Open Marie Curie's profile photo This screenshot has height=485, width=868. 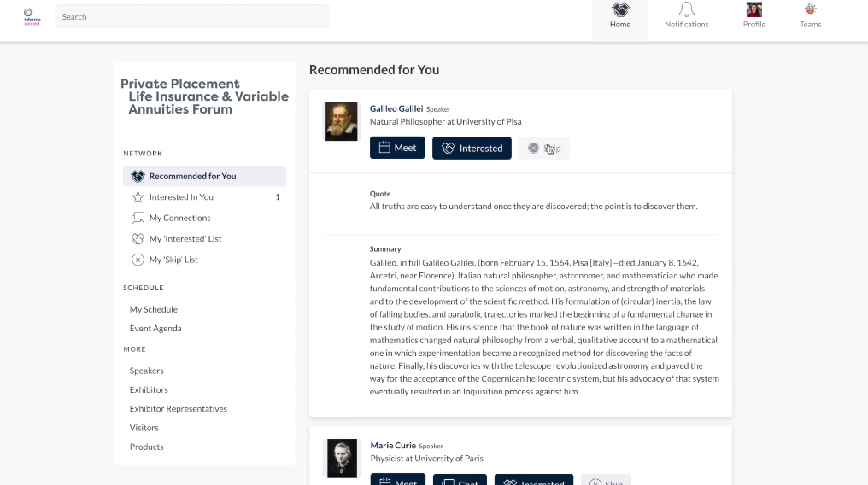point(342,458)
